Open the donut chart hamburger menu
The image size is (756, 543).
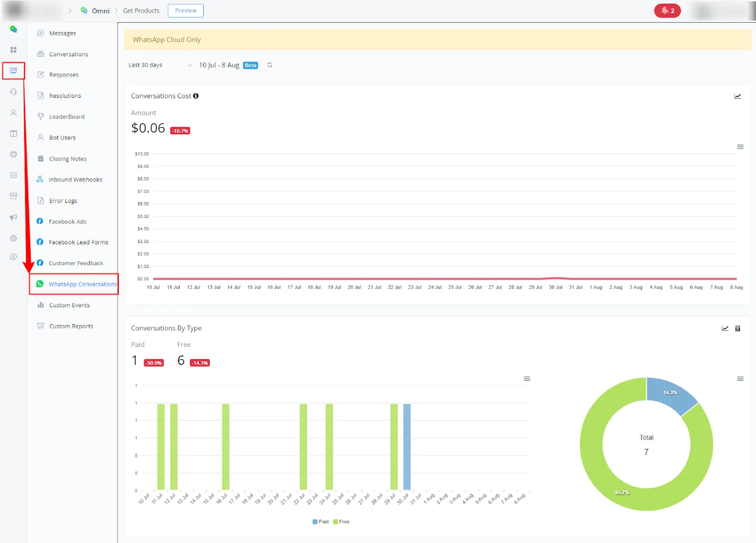[740, 379]
